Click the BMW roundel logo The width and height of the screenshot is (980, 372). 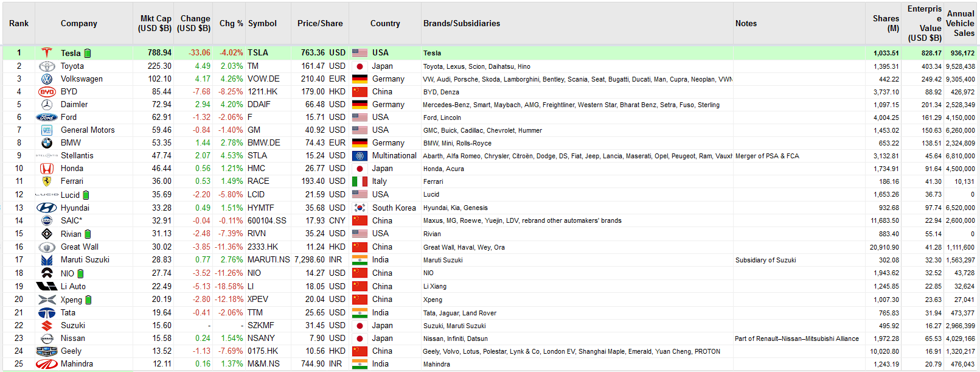click(47, 143)
